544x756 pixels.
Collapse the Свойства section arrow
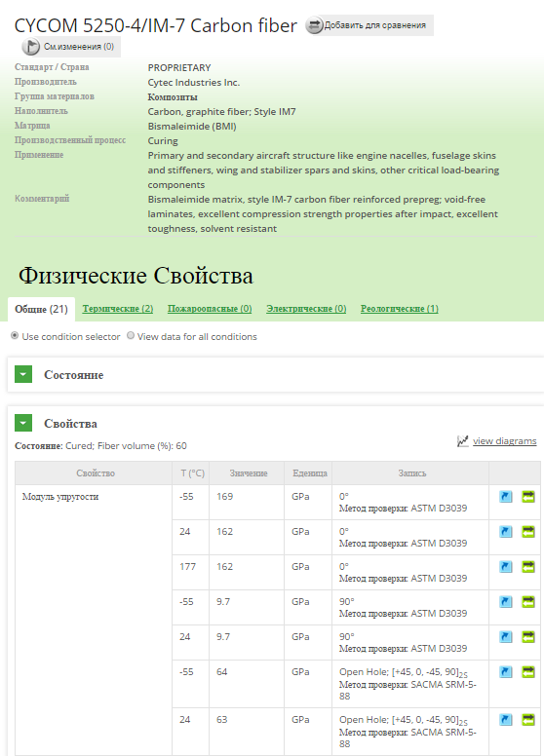pyautogui.click(x=23, y=423)
